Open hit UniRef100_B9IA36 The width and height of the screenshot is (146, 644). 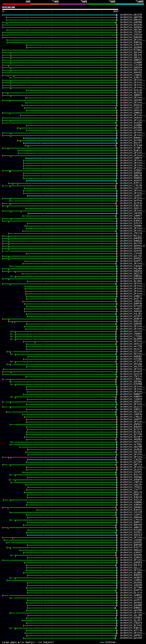[x=131, y=25]
